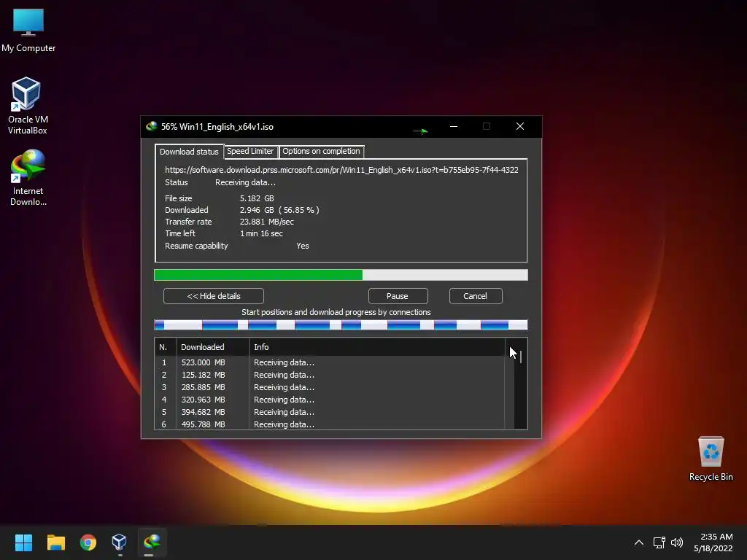Screen dimensions: 747x560
Task: Click the downloaded value 2.946 GB
Action: tap(257, 210)
